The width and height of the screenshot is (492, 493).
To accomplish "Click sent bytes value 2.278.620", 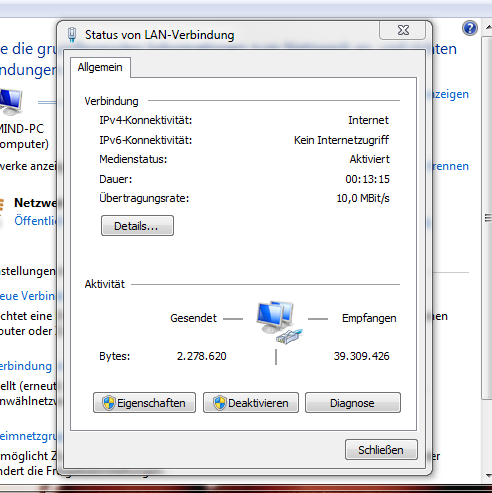I will tap(202, 356).
